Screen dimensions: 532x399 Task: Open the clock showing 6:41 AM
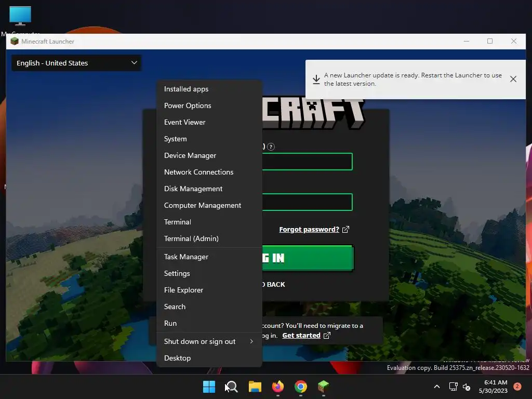coord(494,387)
